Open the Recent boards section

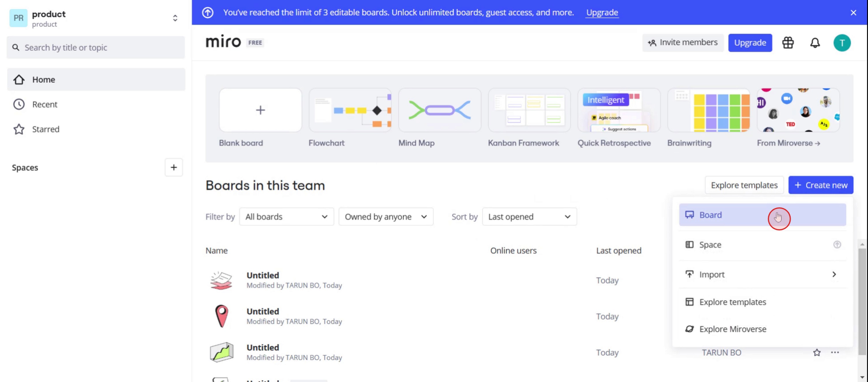click(x=44, y=104)
